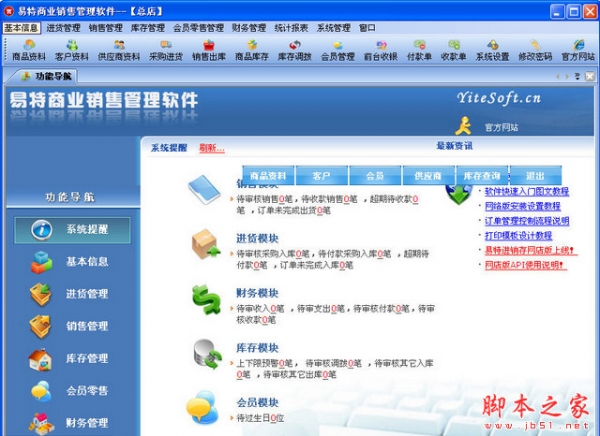Select 基本信息 in sidebar navigation
600x436 pixels.
click(x=70, y=262)
